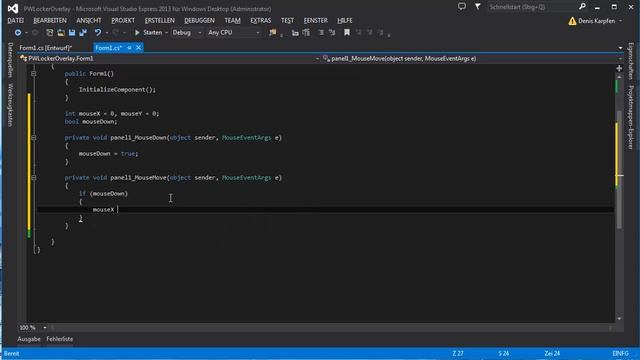Collapse the panel1_MouseMove method
Image resolution: width=640 pixels, height=360 pixels.
tap(33, 178)
